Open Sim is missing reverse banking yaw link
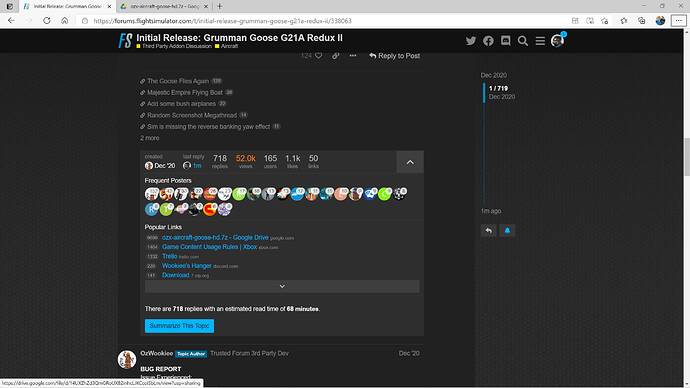This screenshot has height=388, width=690. pyautogui.click(x=209, y=127)
